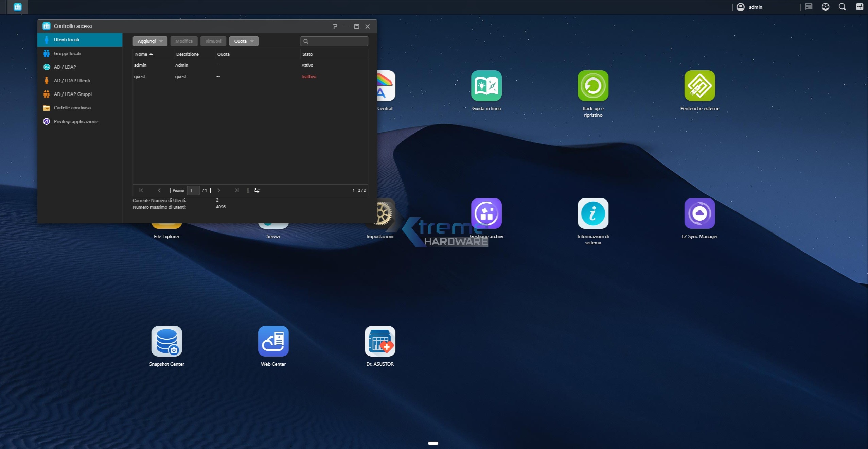Open Privilegi applicazione section
868x449 pixels.
pyautogui.click(x=76, y=121)
